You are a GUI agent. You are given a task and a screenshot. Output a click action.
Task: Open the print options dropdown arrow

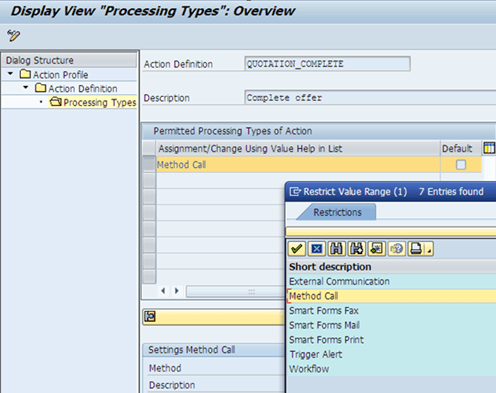pos(429,250)
